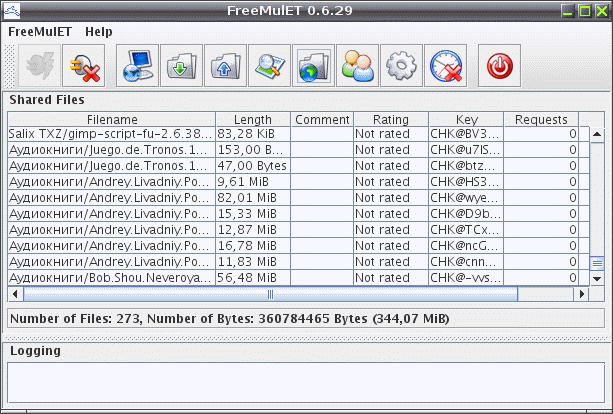Sort by the Comment column header
Image resolution: width=613 pixels, height=414 pixels.
322,119
